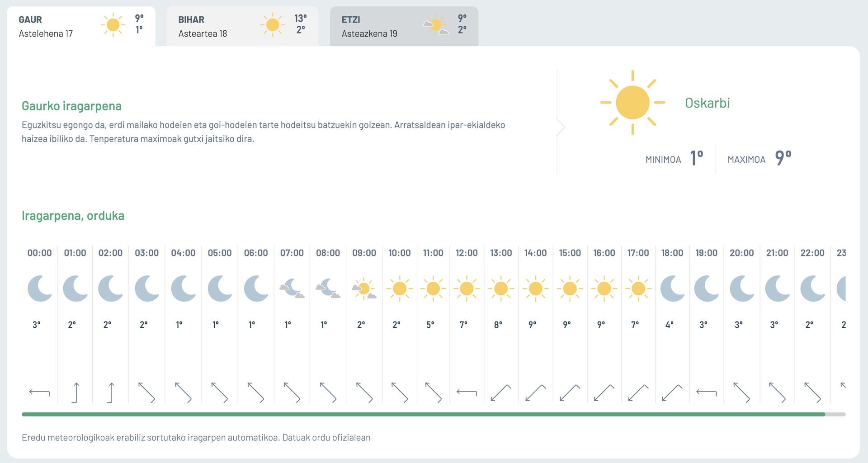Click the 15:00 hour label
Image resolution: width=868 pixels, height=463 pixels.
[570, 253]
